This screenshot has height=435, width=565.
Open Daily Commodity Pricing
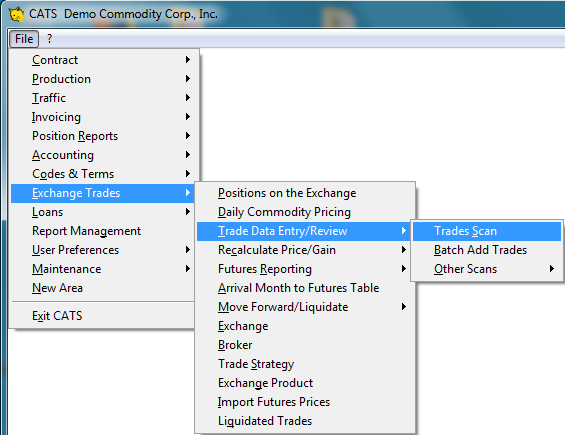point(305,212)
